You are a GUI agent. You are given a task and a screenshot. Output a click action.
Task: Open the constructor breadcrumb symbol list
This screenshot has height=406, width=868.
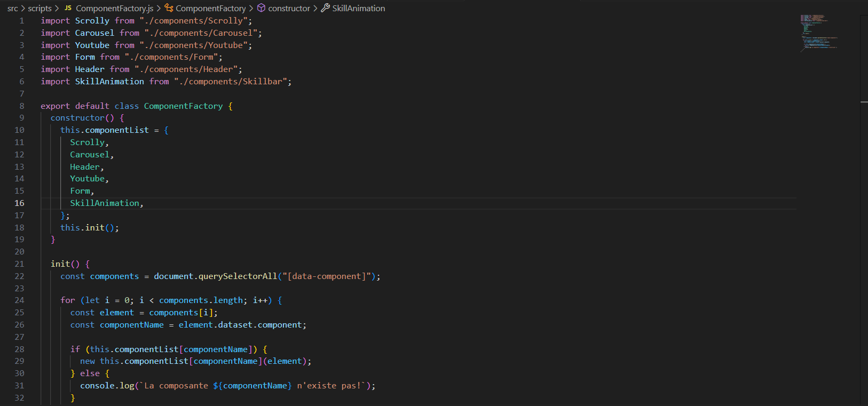point(289,9)
